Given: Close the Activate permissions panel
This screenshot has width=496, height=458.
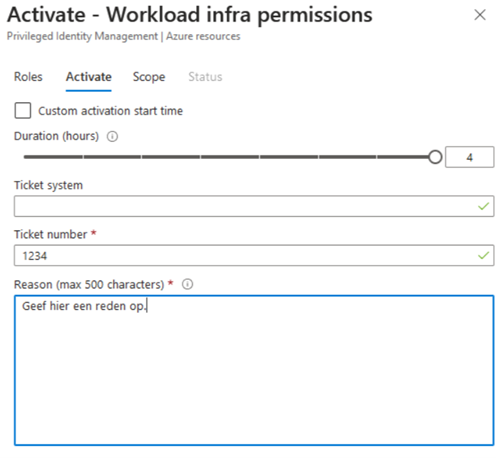Looking at the screenshot, I should 480,15.
